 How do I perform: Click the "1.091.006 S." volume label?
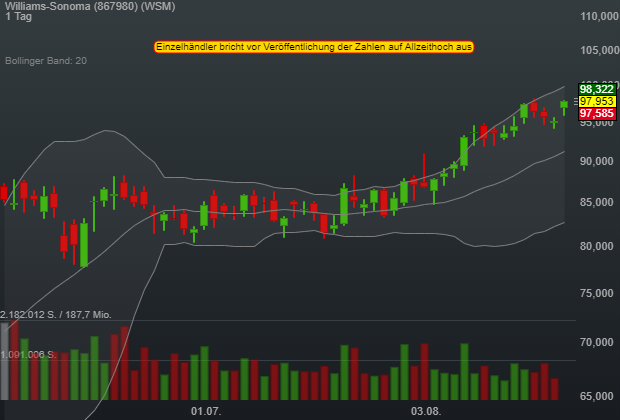[28, 354]
